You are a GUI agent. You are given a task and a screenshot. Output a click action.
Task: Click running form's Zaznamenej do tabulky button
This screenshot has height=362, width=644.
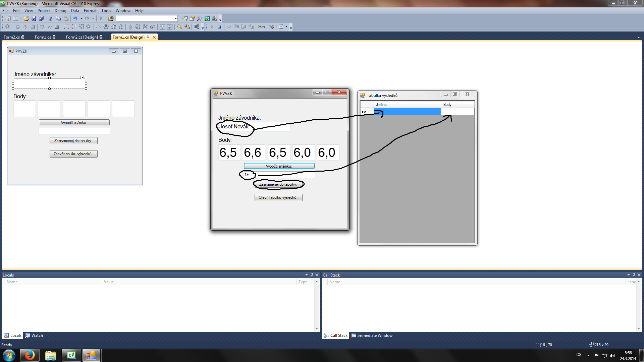point(278,184)
